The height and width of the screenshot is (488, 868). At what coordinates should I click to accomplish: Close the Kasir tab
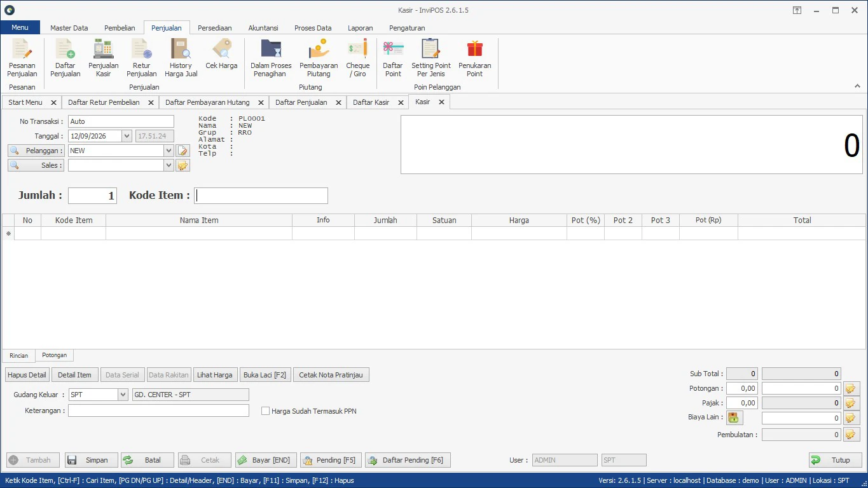tap(441, 102)
